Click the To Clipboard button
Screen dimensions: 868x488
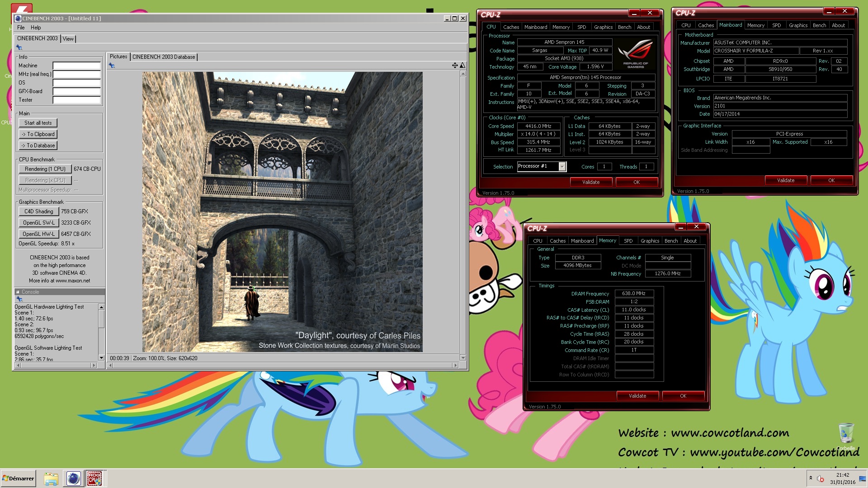[x=38, y=134]
